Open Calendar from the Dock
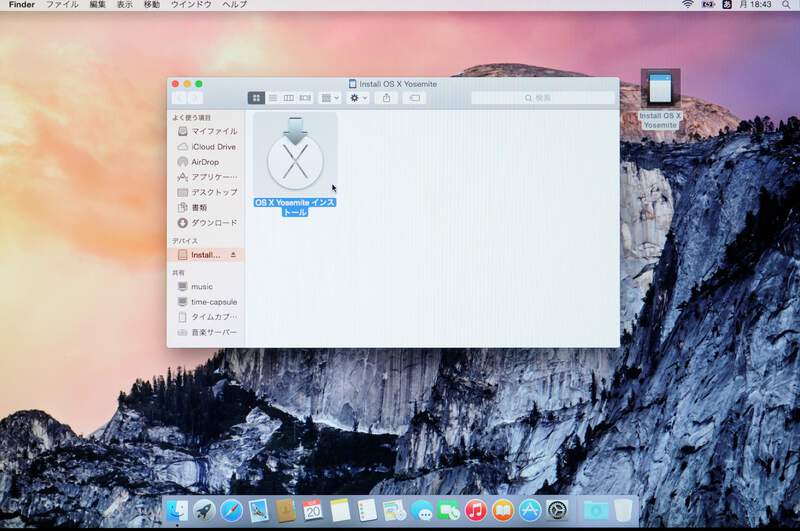The width and height of the screenshot is (800, 531). point(313,510)
